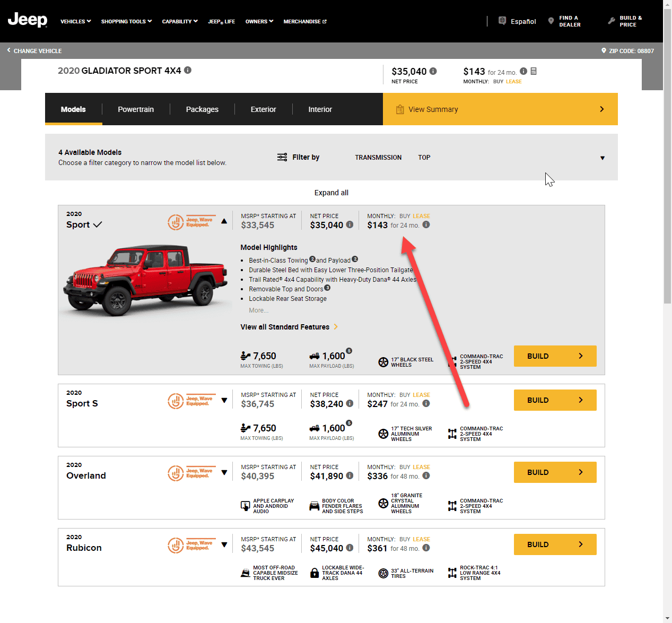Screen dimensions: 672x623
Task: Click the Build & Price wrench icon
Action: (x=612, y=21)
